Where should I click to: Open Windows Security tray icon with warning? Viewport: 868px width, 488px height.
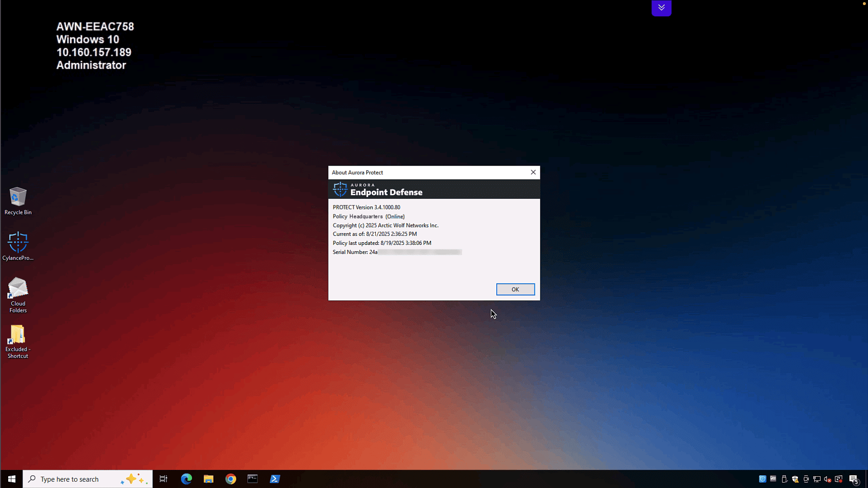point(795,479)
